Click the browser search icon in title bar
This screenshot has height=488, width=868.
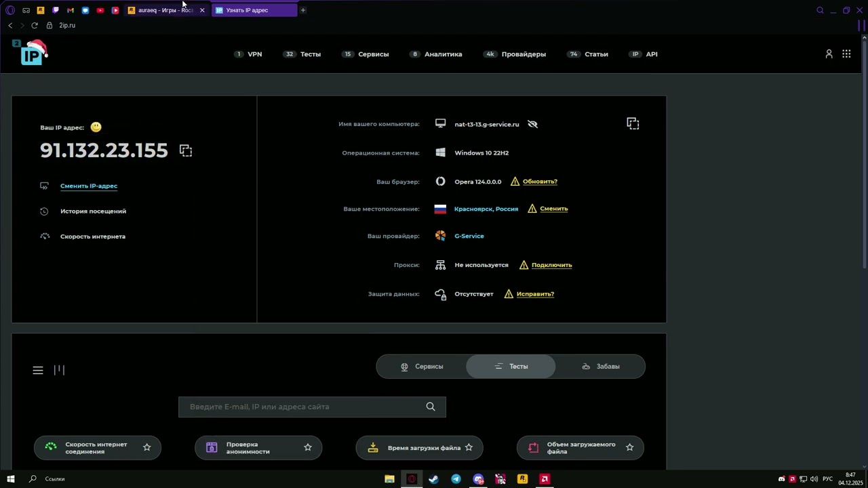(820, 10)
